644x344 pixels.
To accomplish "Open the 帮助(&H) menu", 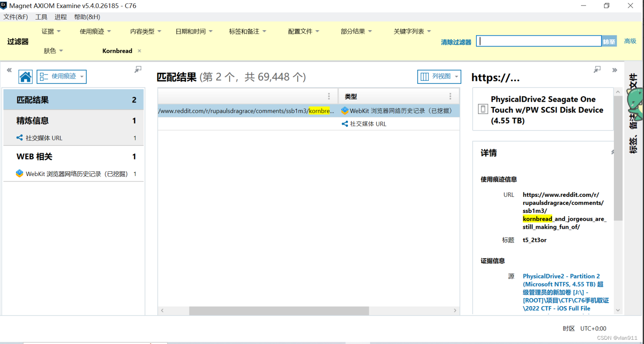I will coord(87,17).
